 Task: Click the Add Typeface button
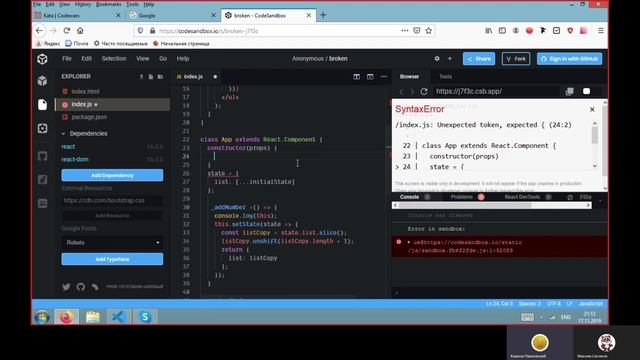tap(112, 259)
